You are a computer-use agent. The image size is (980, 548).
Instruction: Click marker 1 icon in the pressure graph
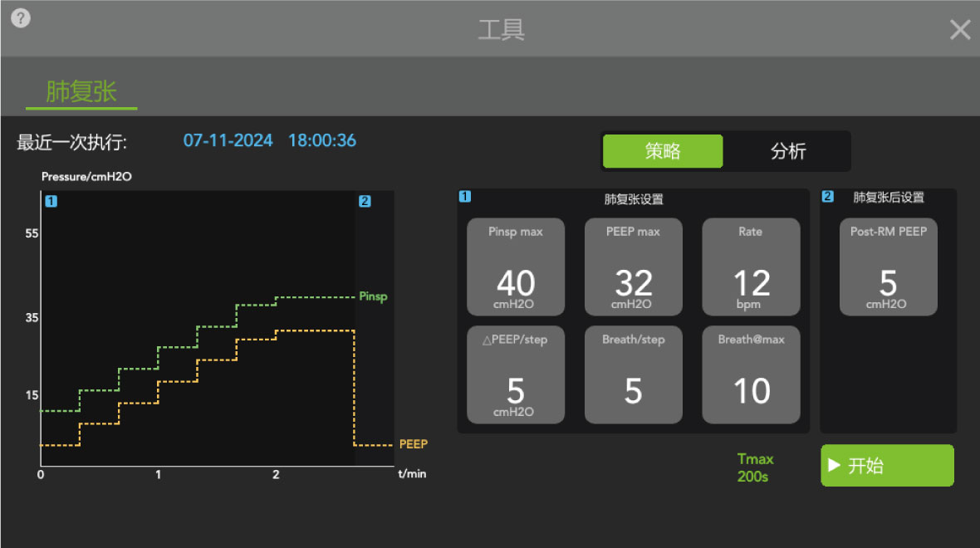[51, 201]
